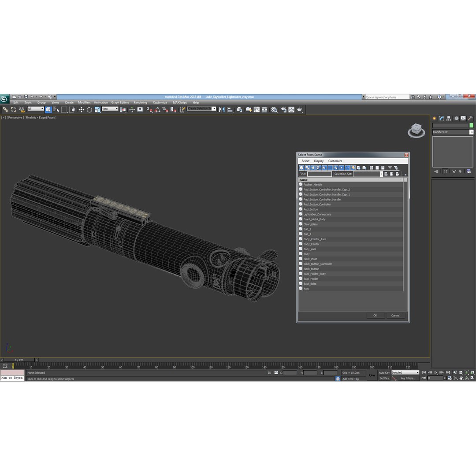
Task: Open the key mode 'Selected' dropdown
Action: click(x=405, y=372)
